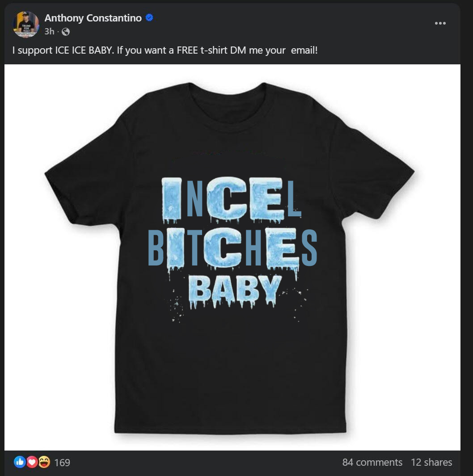The image size is (473, 476).
Task: View the 12 shares list
Action: tap(431, 462)
